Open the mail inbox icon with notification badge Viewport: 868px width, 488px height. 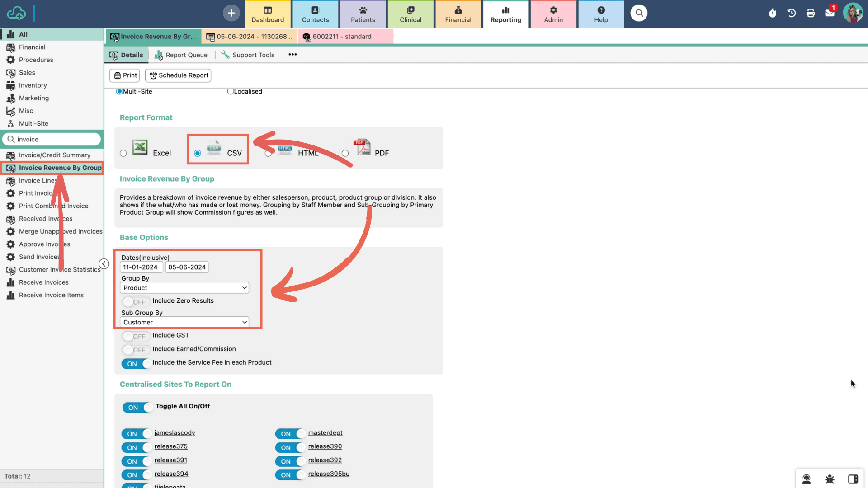pos(830,13)
